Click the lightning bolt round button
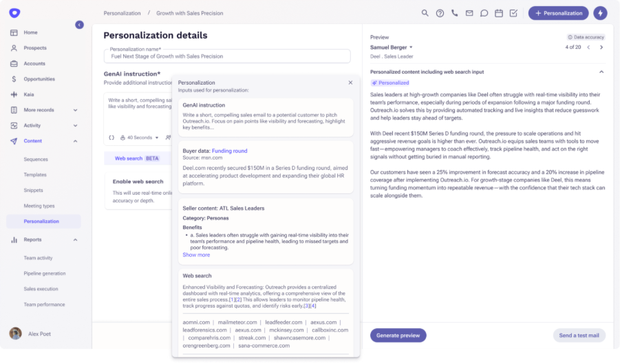Viewport: 620px width, 364px height. 600,13
